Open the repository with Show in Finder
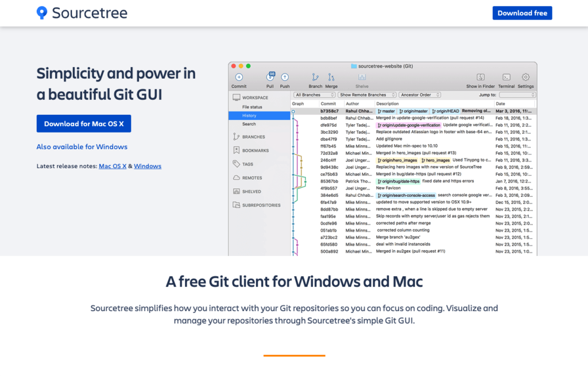 [x=481, y=77]
